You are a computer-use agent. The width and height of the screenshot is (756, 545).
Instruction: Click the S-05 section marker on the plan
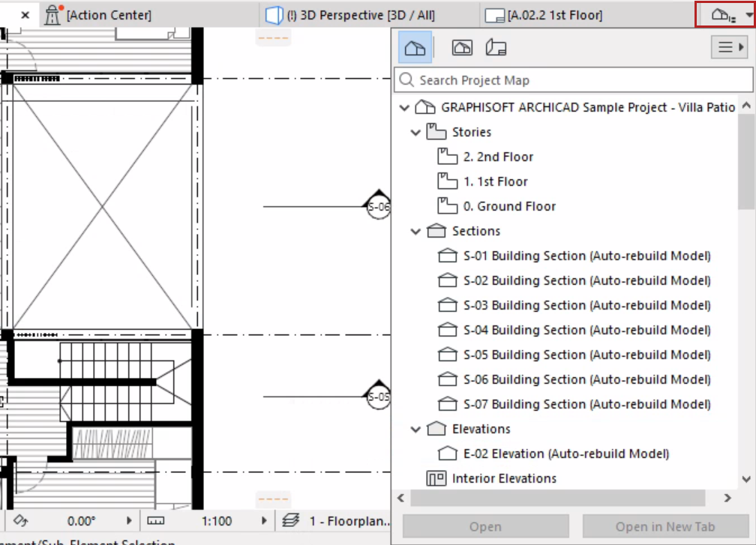point(379,396)
